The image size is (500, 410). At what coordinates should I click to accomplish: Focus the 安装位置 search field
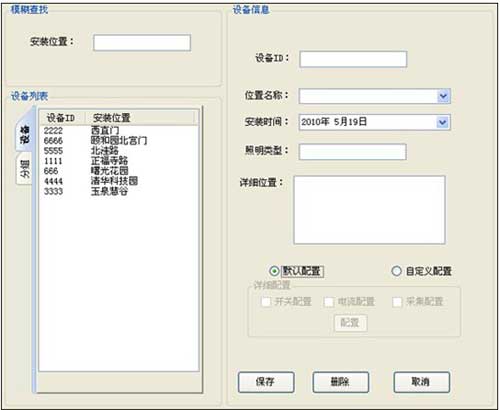point(142,43)
